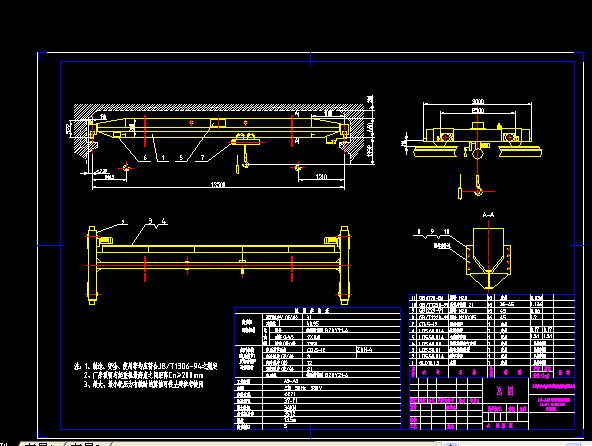Click the note line containing "Cn>200mm"
Viewport: 592px width, 446px height.
[x=143, y=375]
